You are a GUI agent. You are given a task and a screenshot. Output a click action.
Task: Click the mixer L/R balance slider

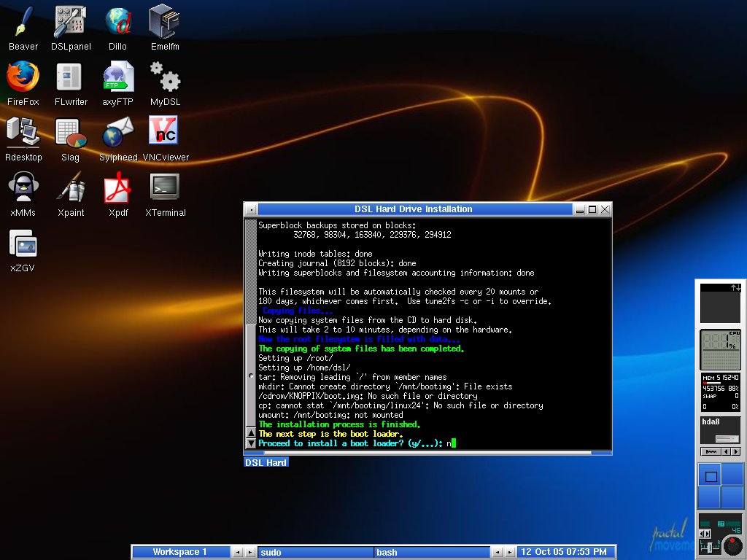709,547
